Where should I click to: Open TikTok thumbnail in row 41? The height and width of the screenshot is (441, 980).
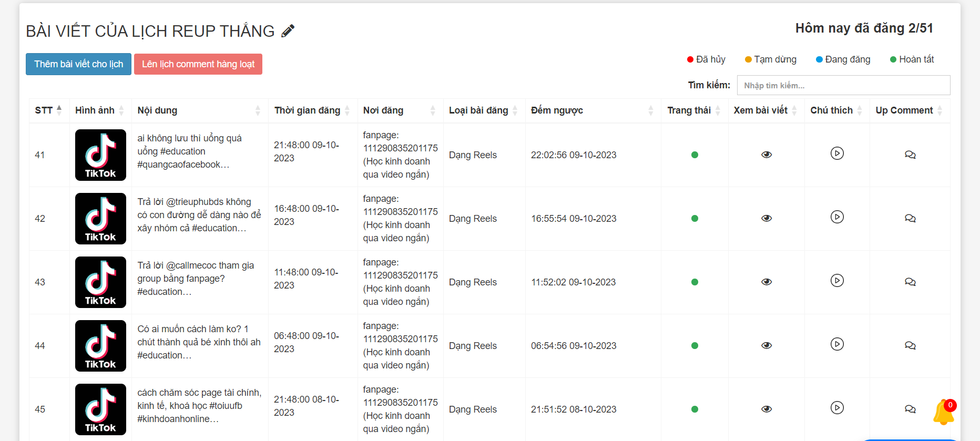(x=100, y=155)
